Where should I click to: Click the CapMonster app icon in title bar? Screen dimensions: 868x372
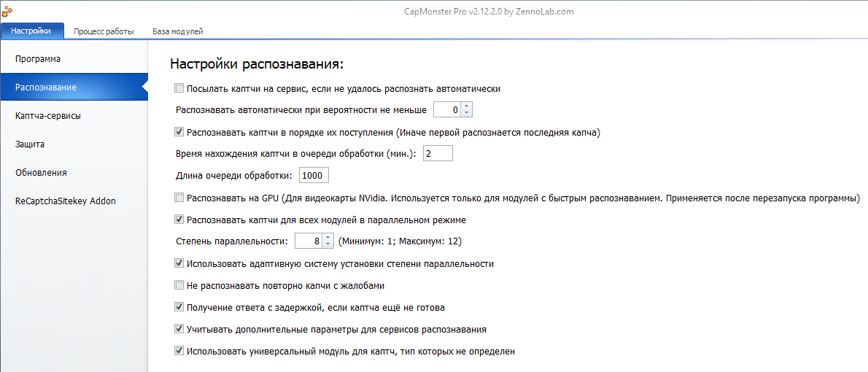[x=7, y=11]
